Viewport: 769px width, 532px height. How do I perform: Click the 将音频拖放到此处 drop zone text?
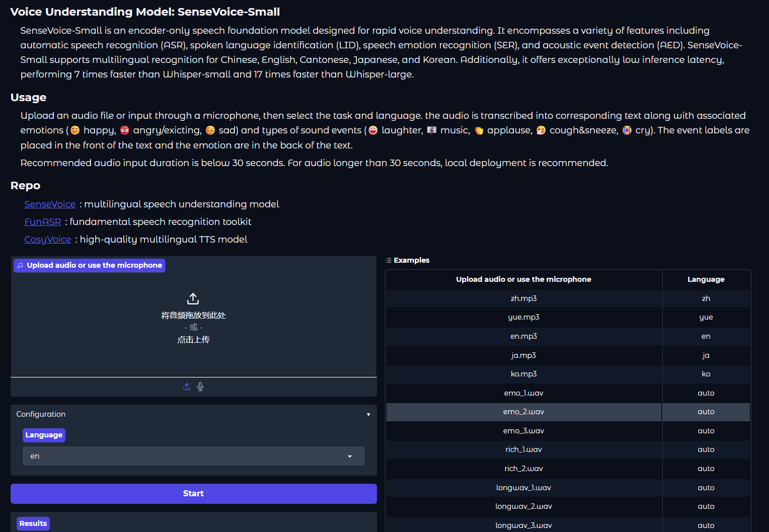[x=193, y=316]
